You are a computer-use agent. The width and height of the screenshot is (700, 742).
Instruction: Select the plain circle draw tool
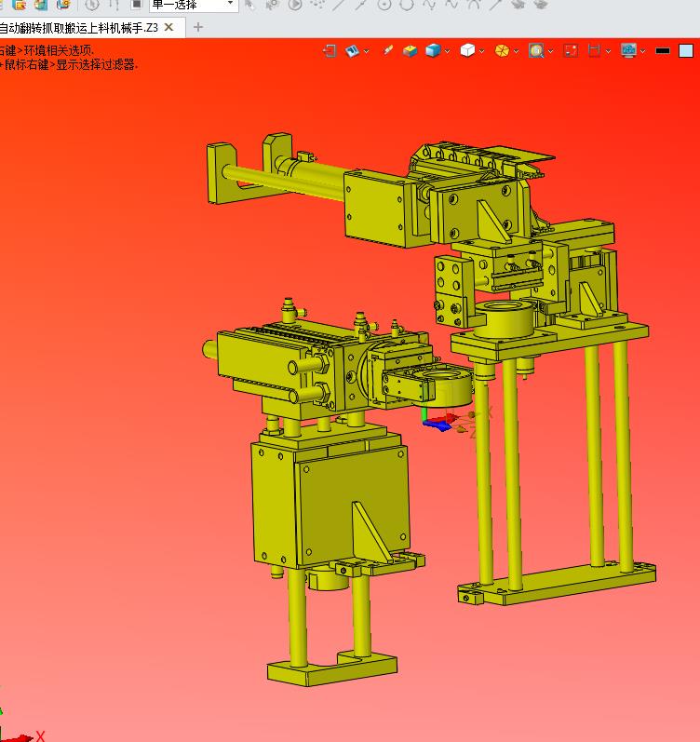(x=407, y=5)
